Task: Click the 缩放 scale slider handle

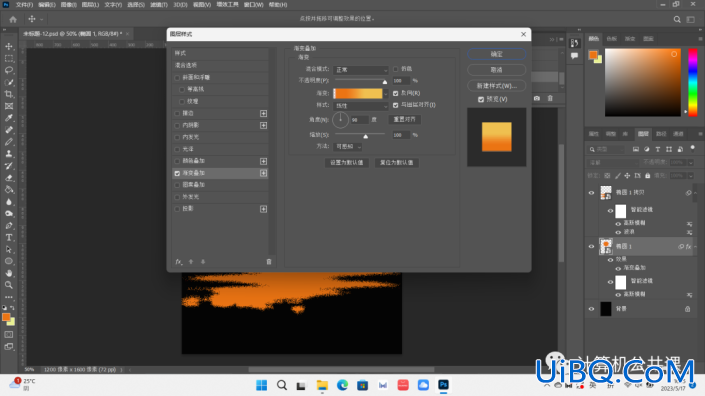Action: (366, 136)
